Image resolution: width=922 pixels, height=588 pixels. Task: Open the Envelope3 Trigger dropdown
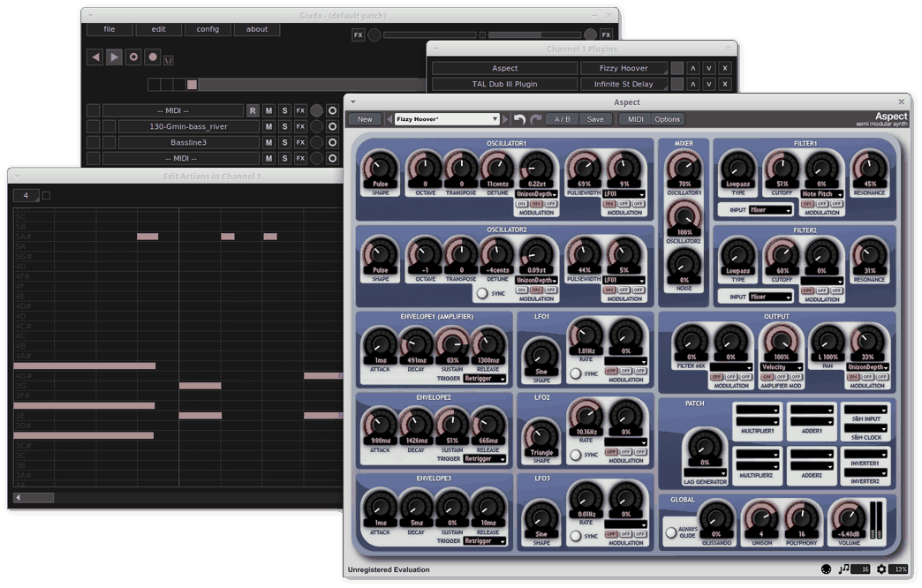(x=485, y=541)
